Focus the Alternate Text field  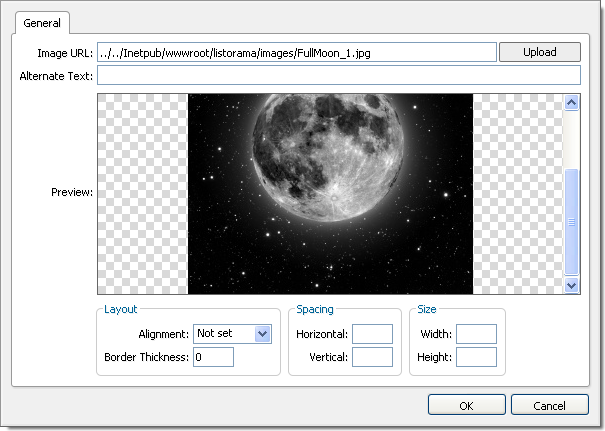point(338,75)
